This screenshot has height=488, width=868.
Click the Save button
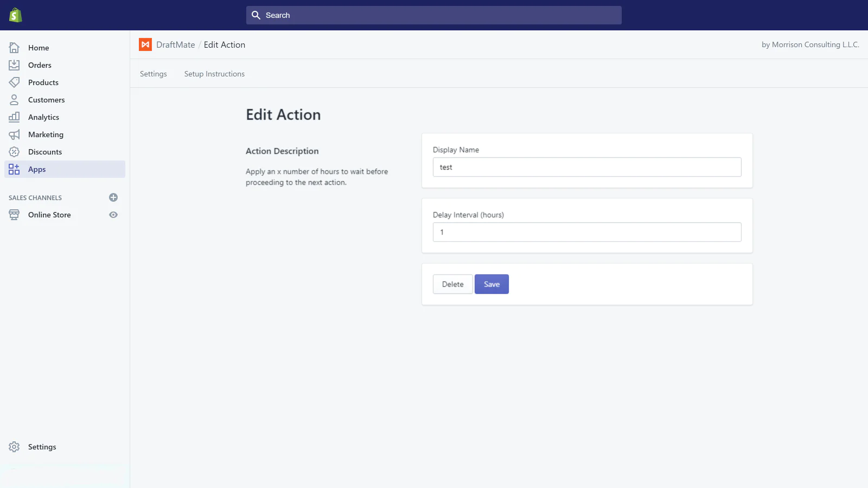[x=492, y=284]
